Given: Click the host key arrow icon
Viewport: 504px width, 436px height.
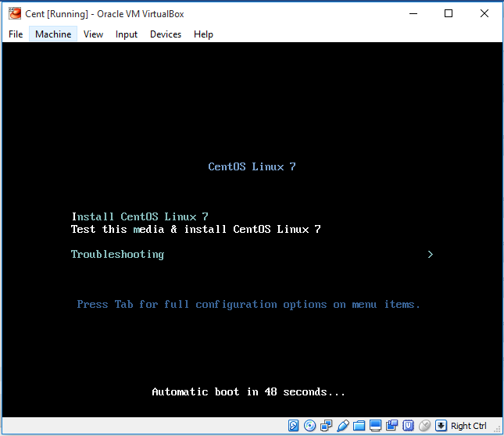Looking at the screenshot, I should [x=441, y=425].
